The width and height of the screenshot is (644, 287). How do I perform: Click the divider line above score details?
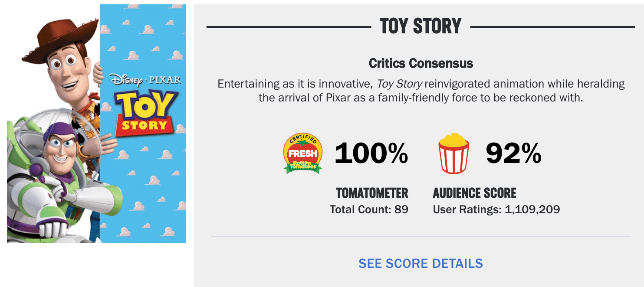[421, 237]
